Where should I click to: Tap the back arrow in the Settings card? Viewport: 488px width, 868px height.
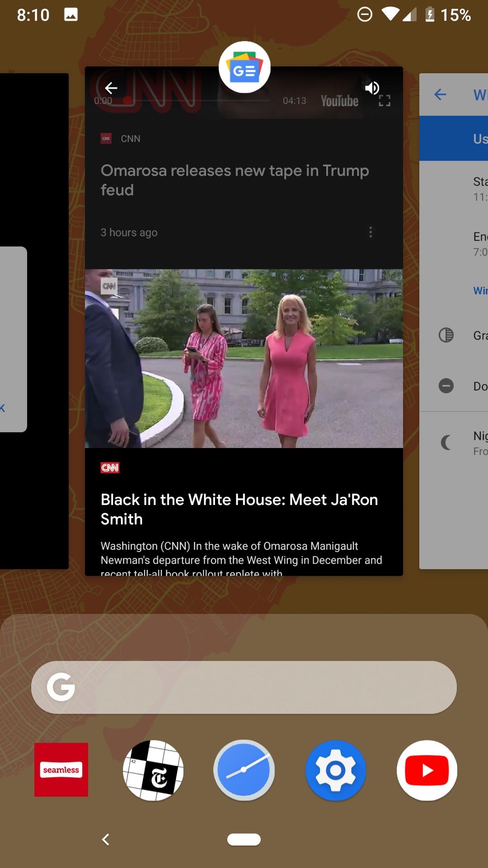[x=440, y=94]
